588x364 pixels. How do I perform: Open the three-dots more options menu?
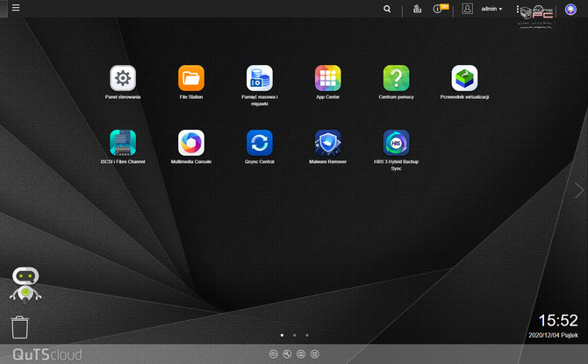[x=518, y=9]
